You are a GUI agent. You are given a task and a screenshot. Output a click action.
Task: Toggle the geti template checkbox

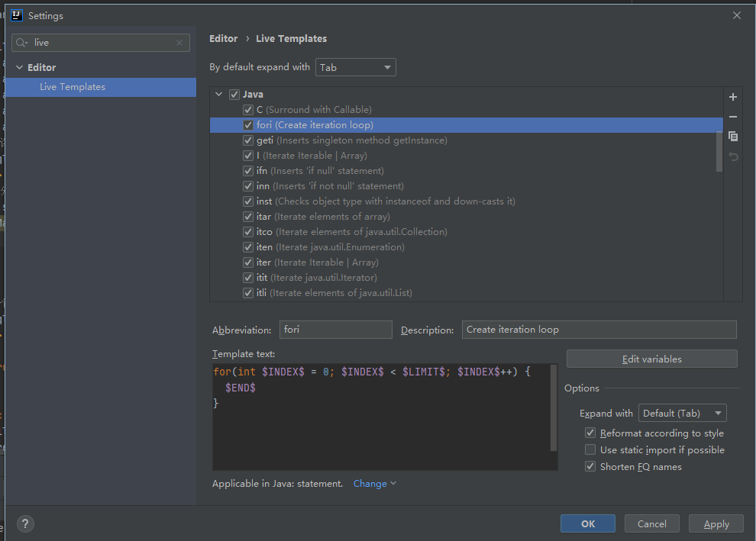click(248, 140)
